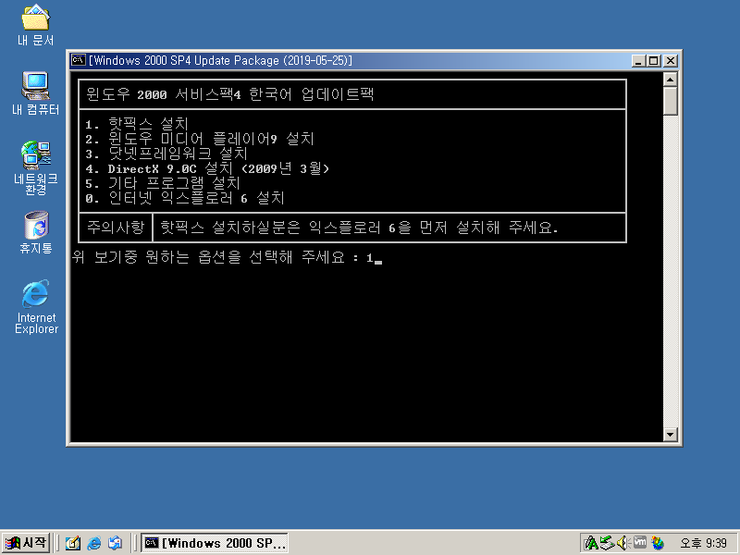740x555 pixels.
Task: Click the safely remove hardware tray icon
Action: click(606, 543)
